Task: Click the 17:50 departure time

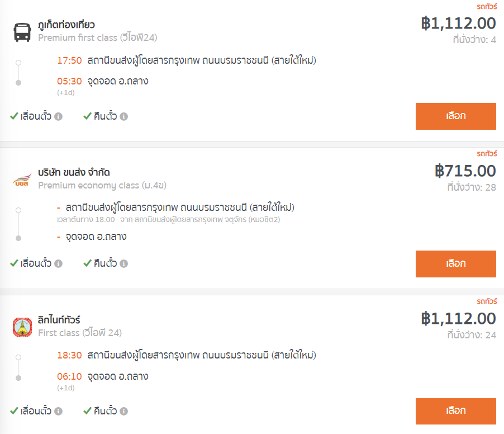Action: (x=69, y=60)
